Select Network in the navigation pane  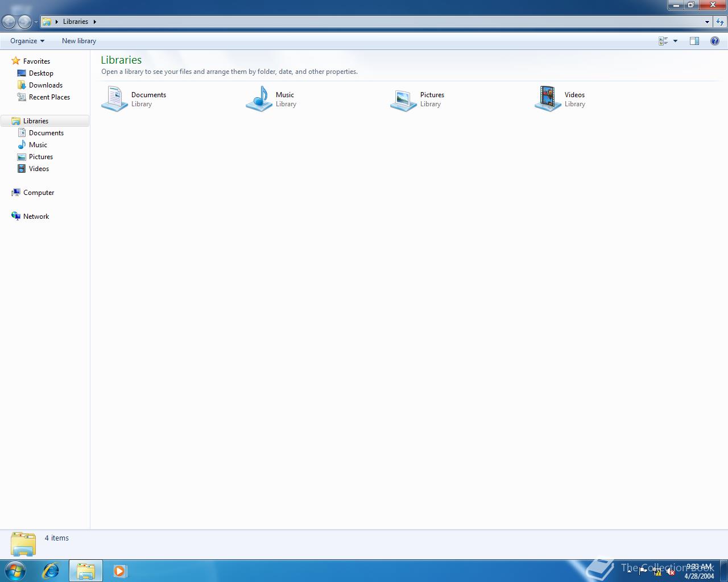point(36,217)
